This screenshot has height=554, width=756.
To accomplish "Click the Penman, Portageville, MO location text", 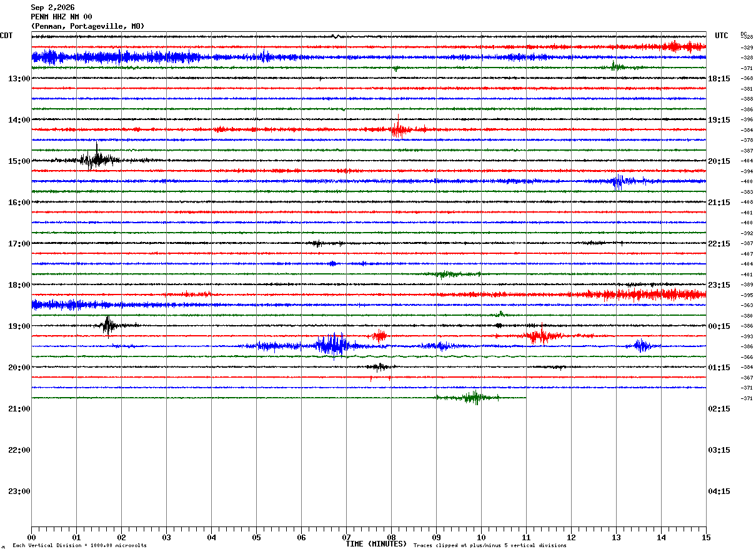I will (87, 26).
